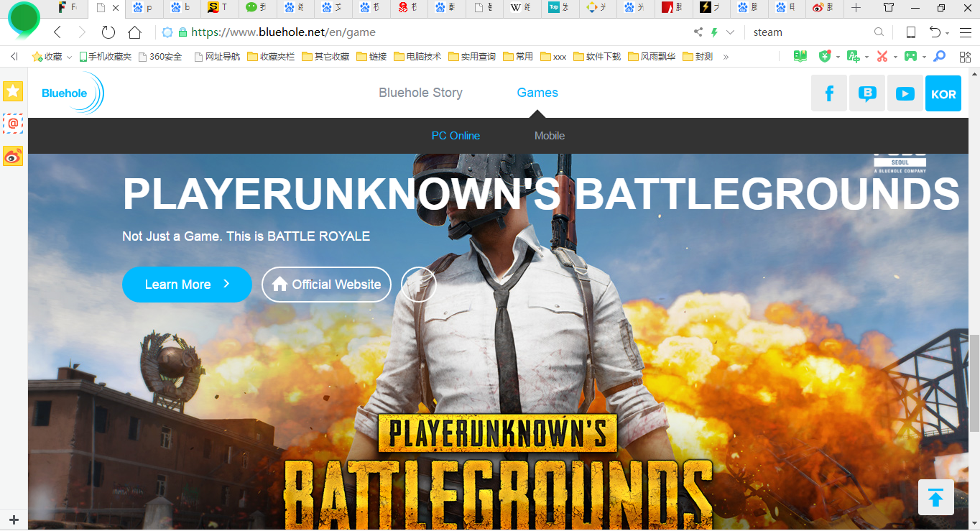Open the 电脑技术 bookmark folder
This screenshot has height=531, width=980.
click(x=417, y=57)
